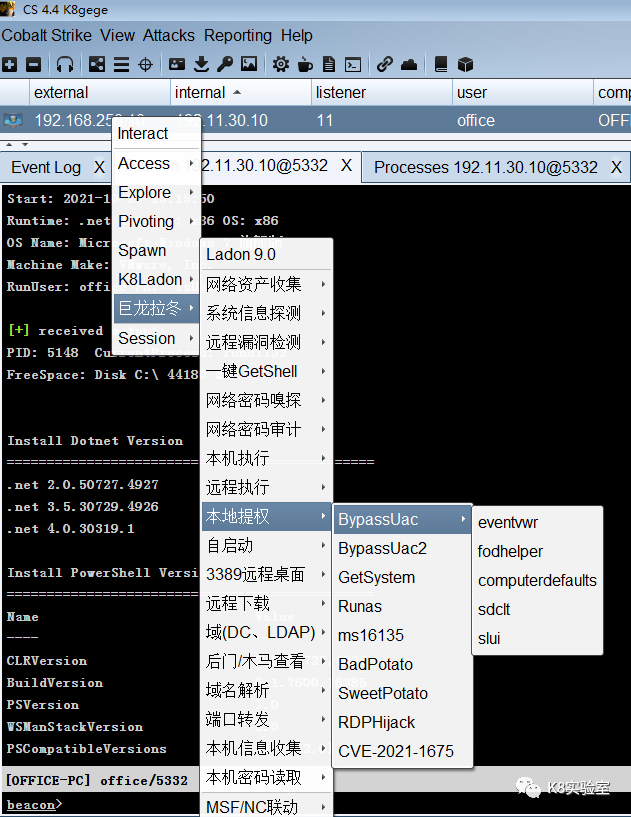
Task: Open 远程执行 submenu
Action: click(x=266, y=488)
